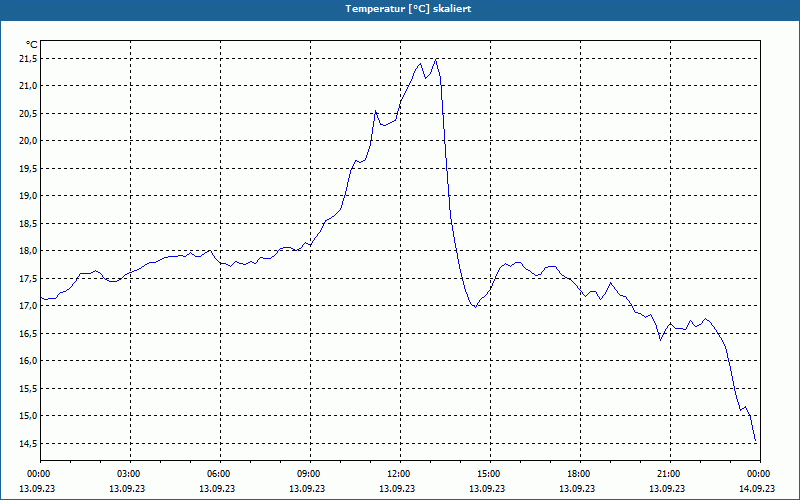
Task: Pick the 19,0 y-axis label
Action: 28,196
